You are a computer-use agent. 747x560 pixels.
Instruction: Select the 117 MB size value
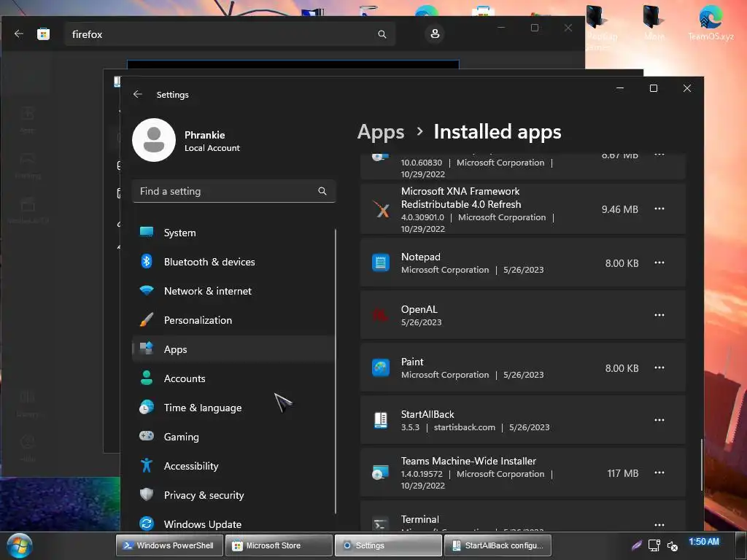623,473
